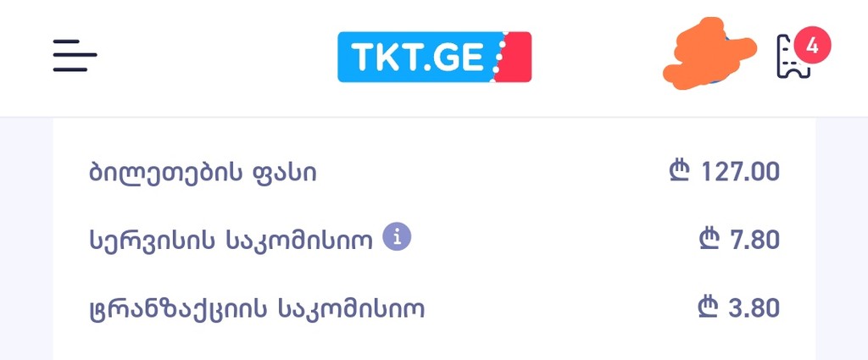Click the 7.80 service commission amount
The image size is (868, 360).
(754, 240)
